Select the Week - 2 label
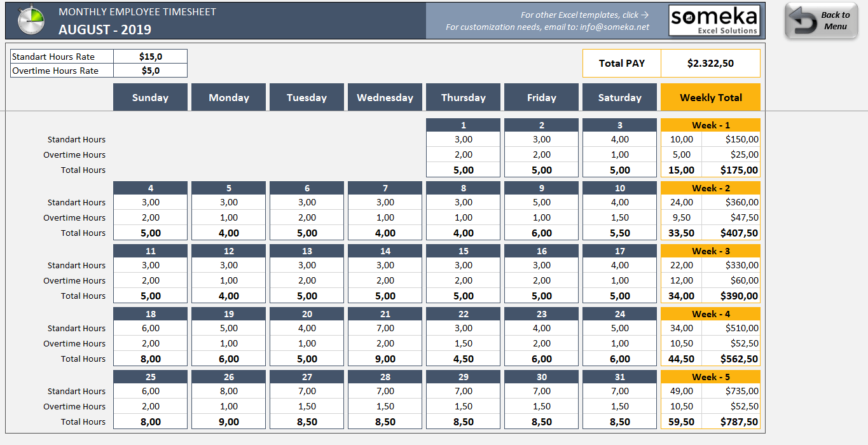The width and height of the screenshot is (868, 445). tap(710, 188)
